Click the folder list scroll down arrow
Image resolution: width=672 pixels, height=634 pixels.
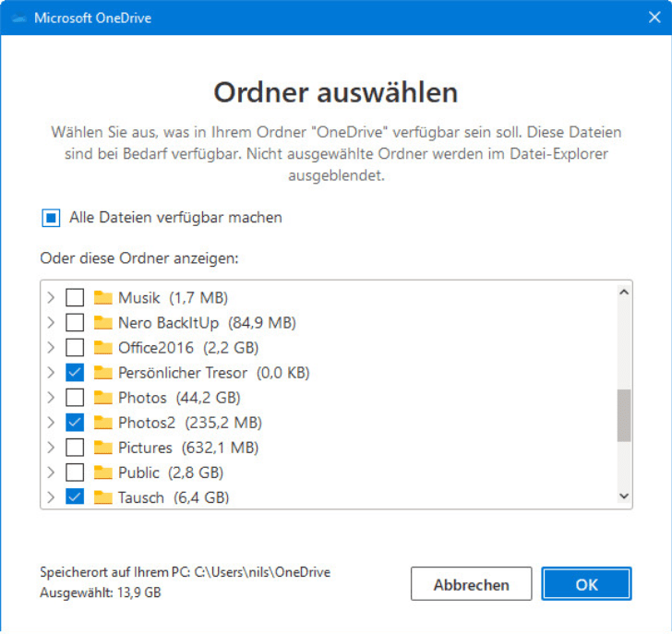pos(624,496)
